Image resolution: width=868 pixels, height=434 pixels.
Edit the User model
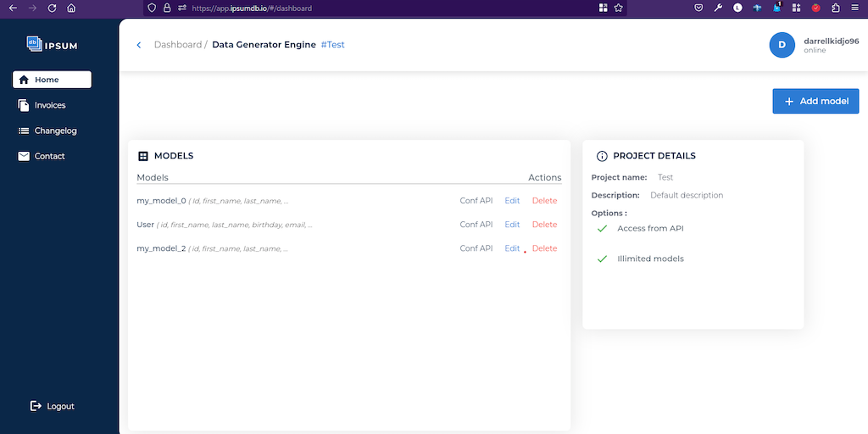point(512,225)
